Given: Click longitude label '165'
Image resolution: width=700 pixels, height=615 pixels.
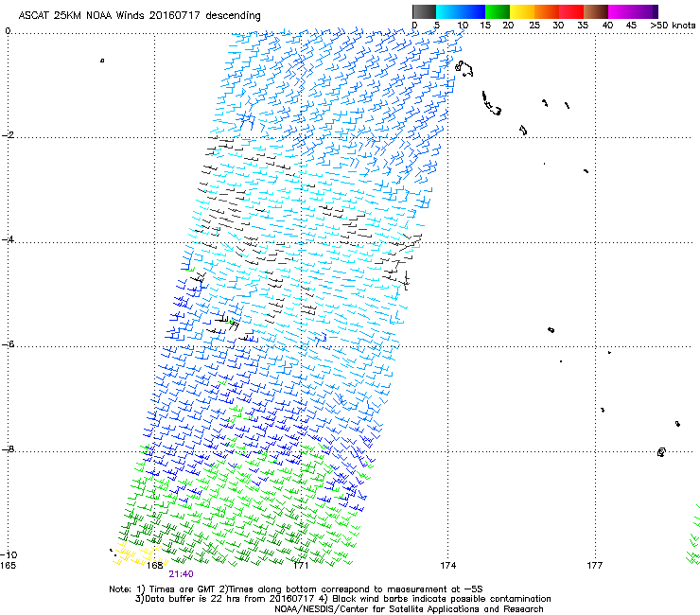Looking at the screenshot, I should pyautogui.click(x=8, y=566).
